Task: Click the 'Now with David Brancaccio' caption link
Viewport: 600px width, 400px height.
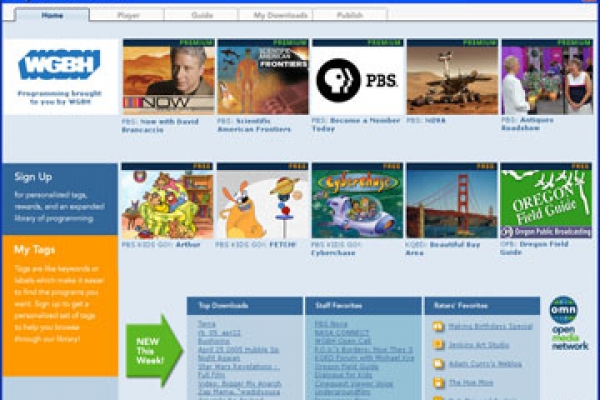Action: click(160, 126)
